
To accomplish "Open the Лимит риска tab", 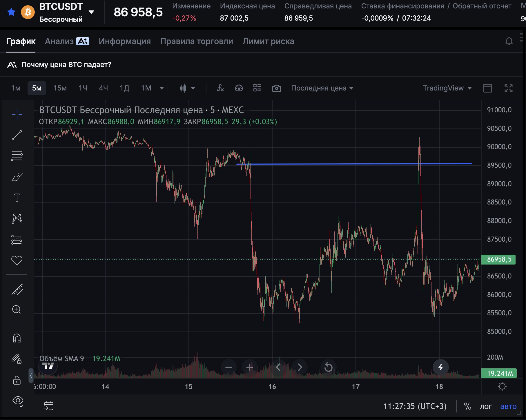I will click(268, 41).
